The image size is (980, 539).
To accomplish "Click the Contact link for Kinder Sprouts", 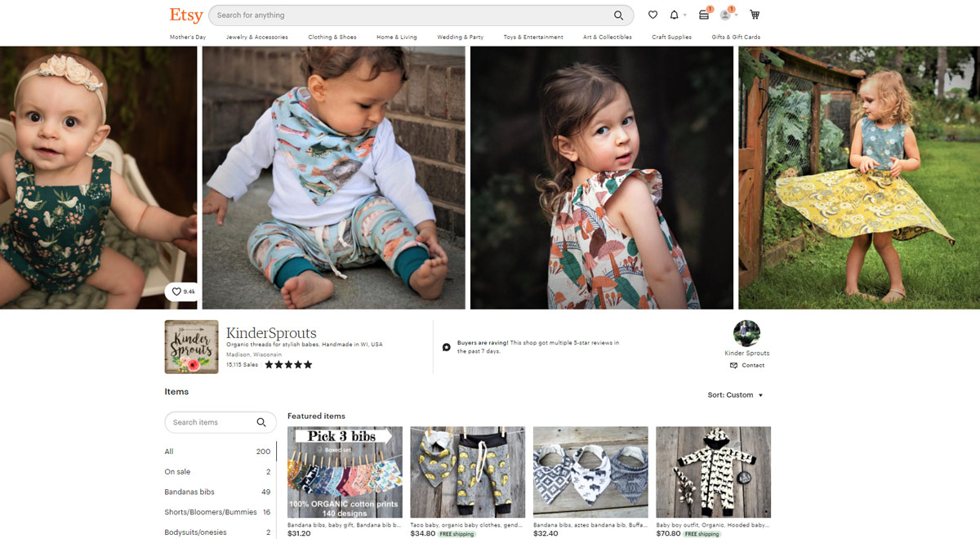I will pos(747,365).
